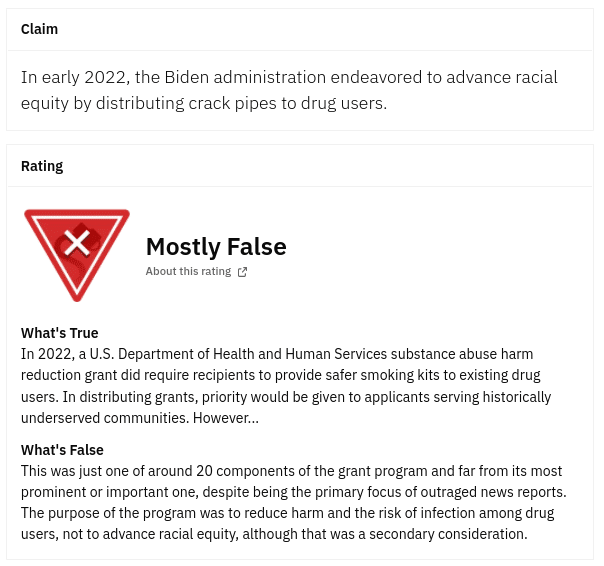Click the phrase 'crack pipes to drug users'
This screenshot has width=604, height=566.
point(287,103)
